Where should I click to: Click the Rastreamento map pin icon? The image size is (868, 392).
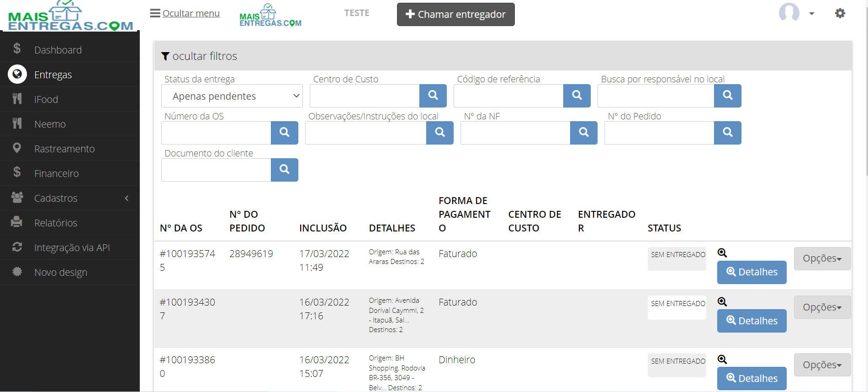[17, 148]
